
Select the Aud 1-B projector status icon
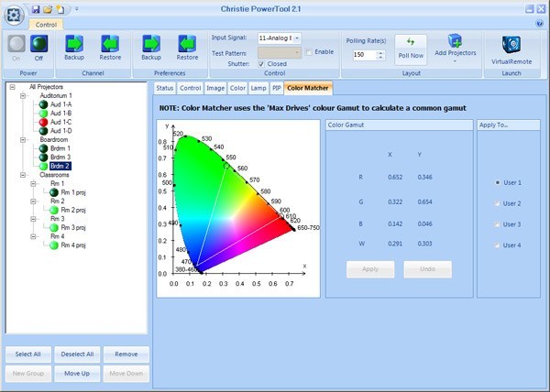point(43,114)
